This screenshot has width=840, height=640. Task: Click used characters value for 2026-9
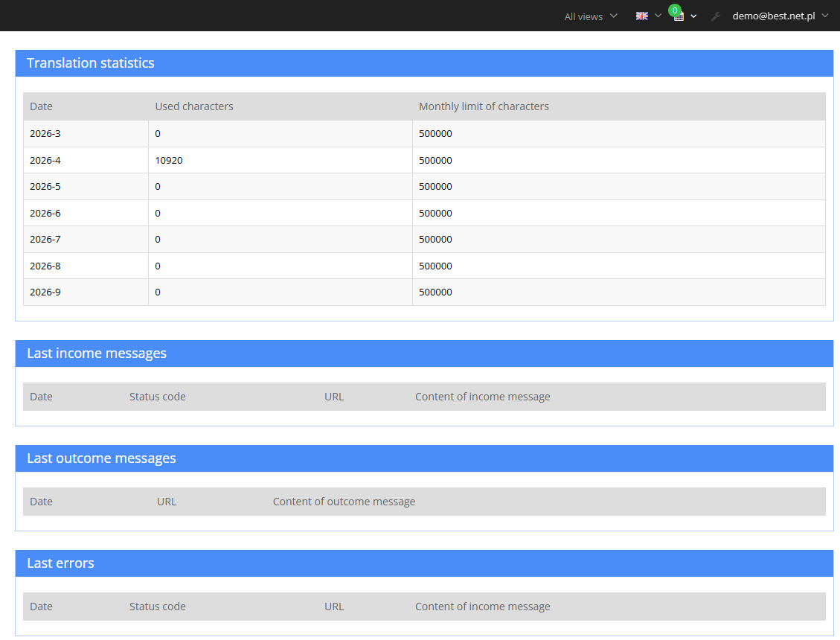[x=158, y=292]
